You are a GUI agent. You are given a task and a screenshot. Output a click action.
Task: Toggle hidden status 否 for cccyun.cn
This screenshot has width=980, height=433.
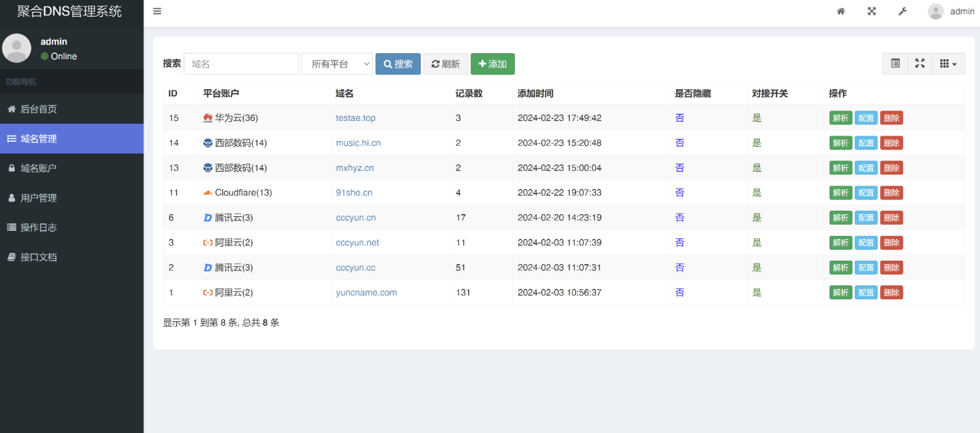679,217
